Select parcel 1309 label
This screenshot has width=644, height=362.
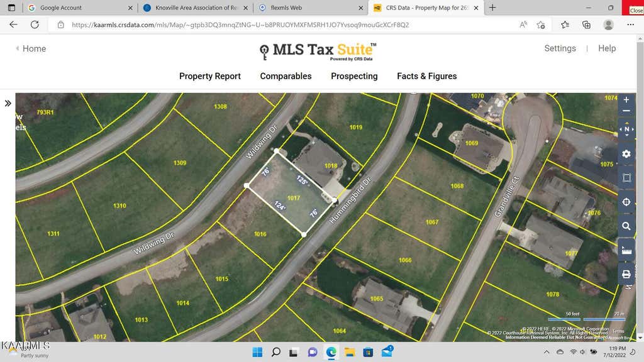click(180, 163)
